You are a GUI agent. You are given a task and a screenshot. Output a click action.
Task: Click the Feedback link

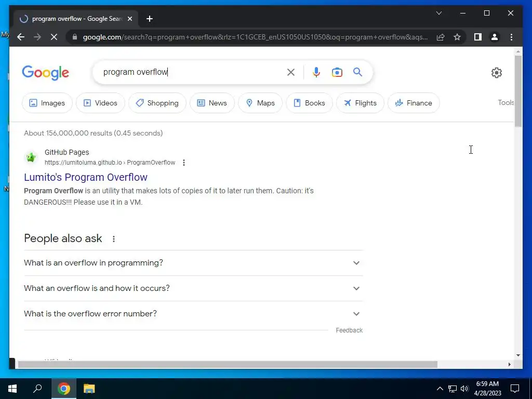[349, 330]
